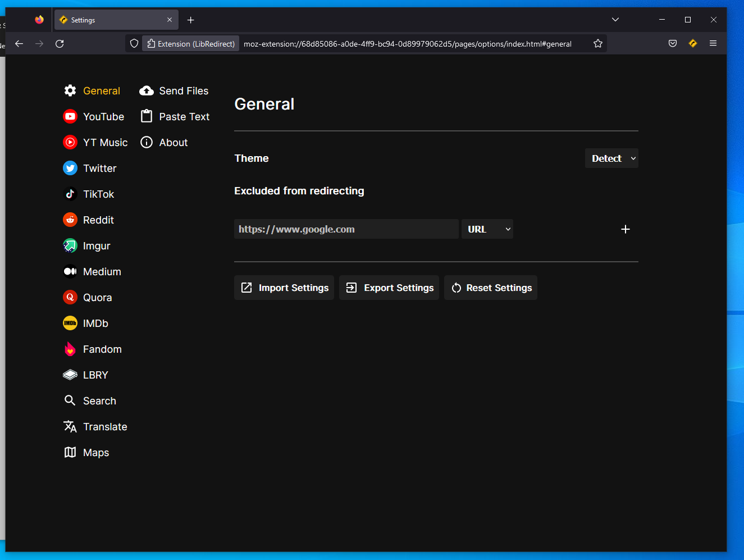Select the IMDb service icon

[70, 323]
